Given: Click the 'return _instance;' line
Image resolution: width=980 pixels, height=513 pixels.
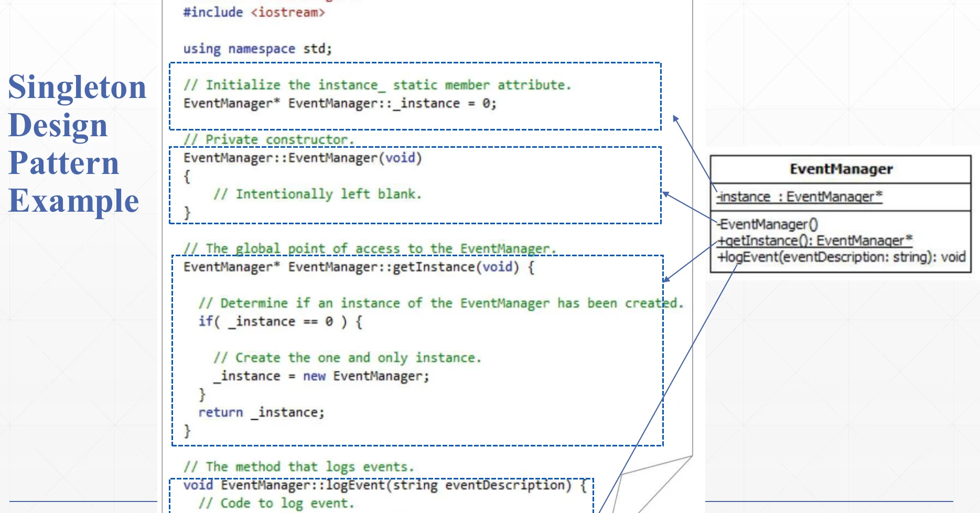Looking at the screenshot, I should 261,412.
